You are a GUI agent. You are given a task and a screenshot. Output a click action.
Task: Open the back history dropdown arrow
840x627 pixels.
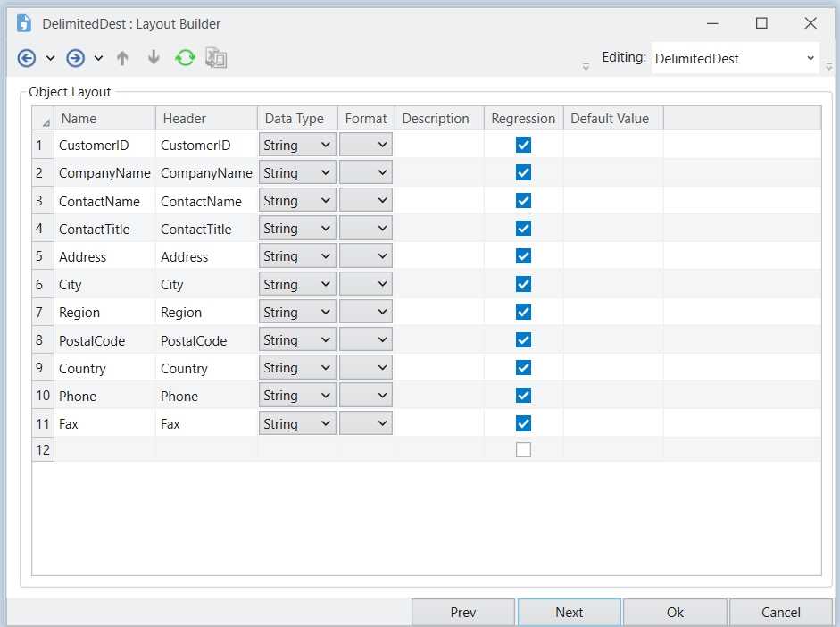point(50,58)
